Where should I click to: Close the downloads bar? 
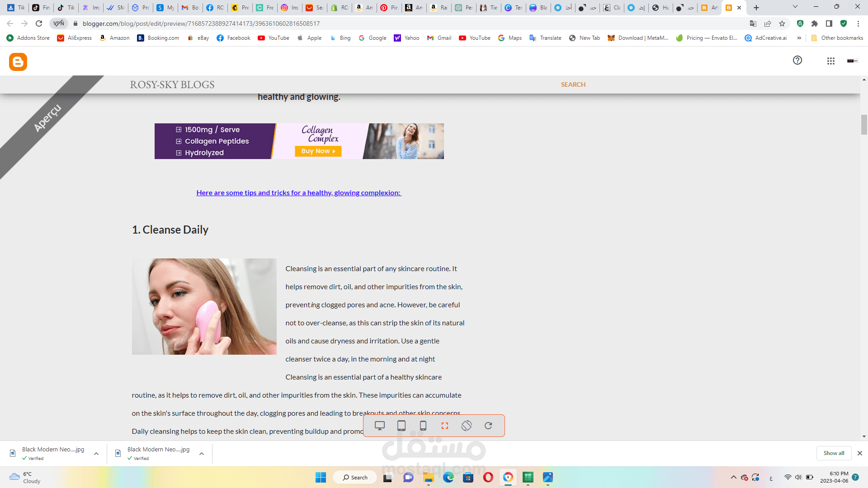tap(860, 453)
